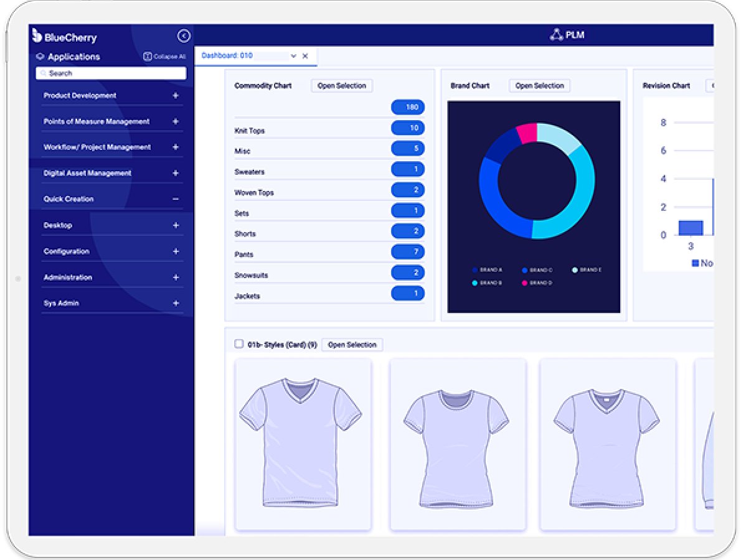Close the Dashboard 010 tab
741x560 pixels.
(305, 56)
